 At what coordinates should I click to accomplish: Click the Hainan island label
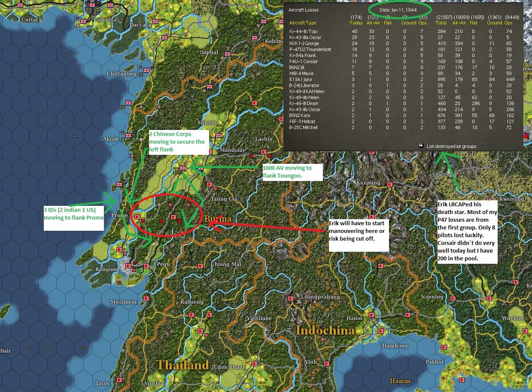coord(400,380)
